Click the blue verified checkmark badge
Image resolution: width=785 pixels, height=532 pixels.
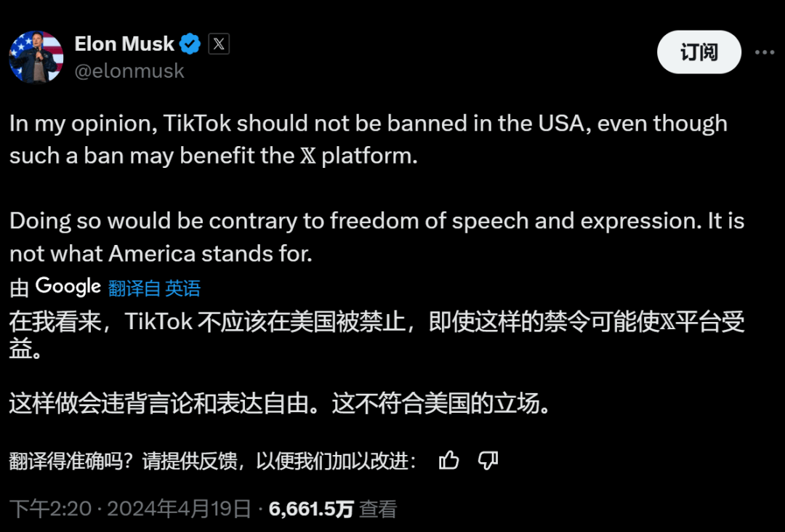point(188,44)
